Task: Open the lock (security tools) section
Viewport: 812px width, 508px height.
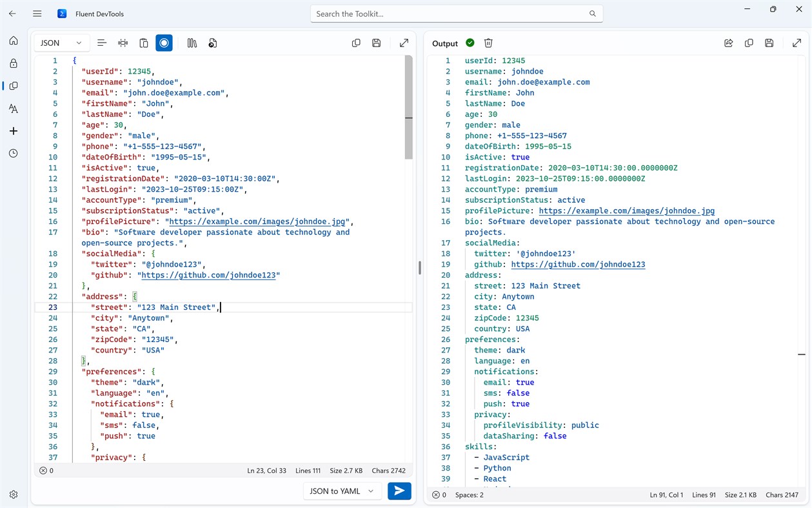Action: [14, 63]
